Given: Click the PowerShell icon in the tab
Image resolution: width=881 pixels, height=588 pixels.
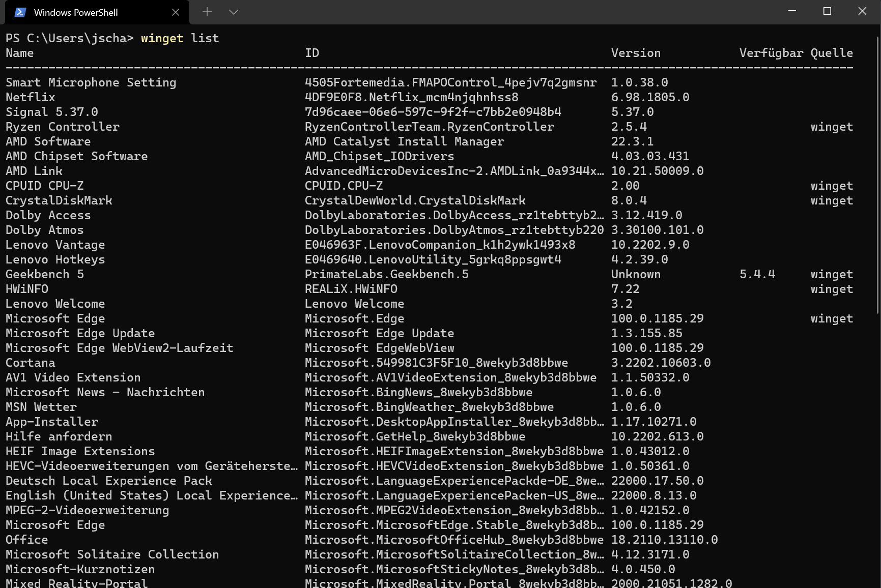Looking at the screenshot, I should tap(20, 12).
